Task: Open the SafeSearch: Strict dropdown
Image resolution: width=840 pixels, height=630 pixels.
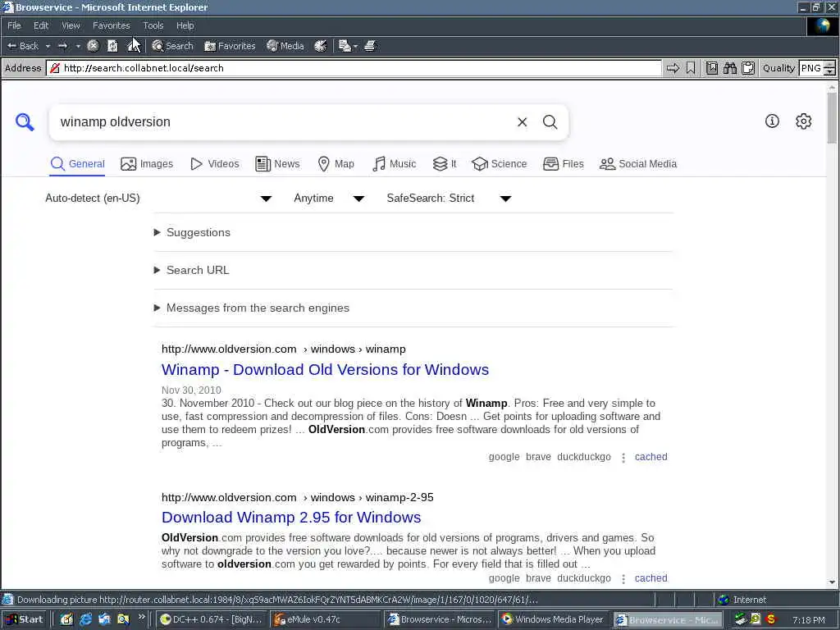Action: point(449,199)
